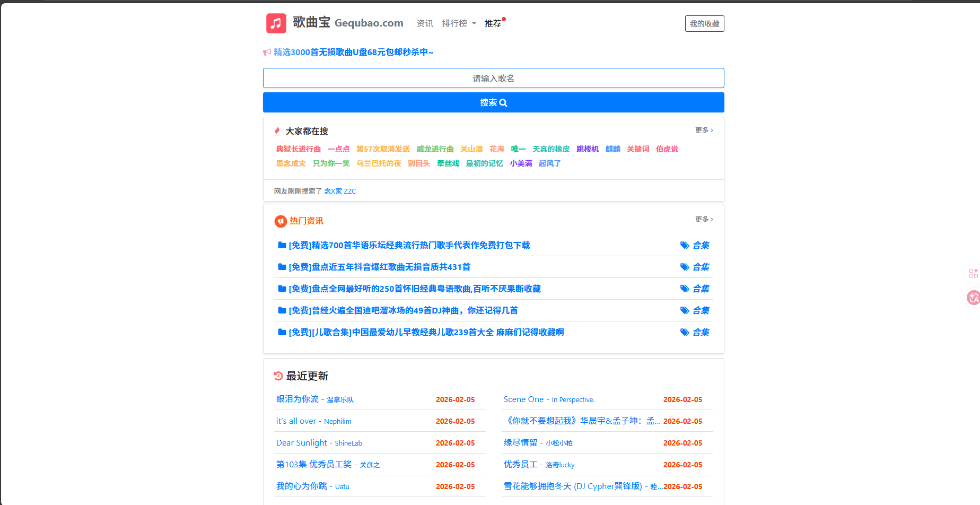Image resolution: width=980 pixels, height=505 pixels.
Task: Expand 更多 in the 热门资讯 section
Action: pyautogui.click(x=704, y=220)
